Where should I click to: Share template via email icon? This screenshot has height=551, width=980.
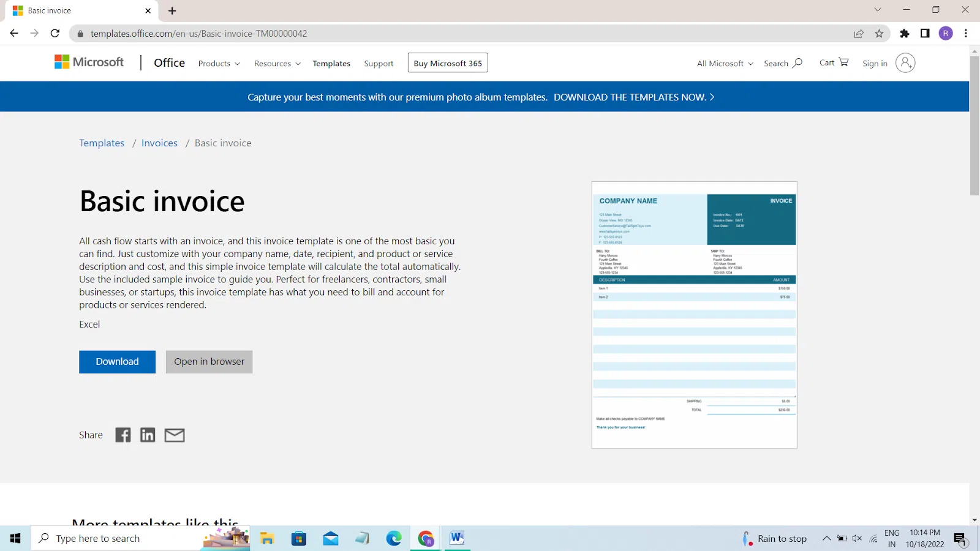pos(175,435)
